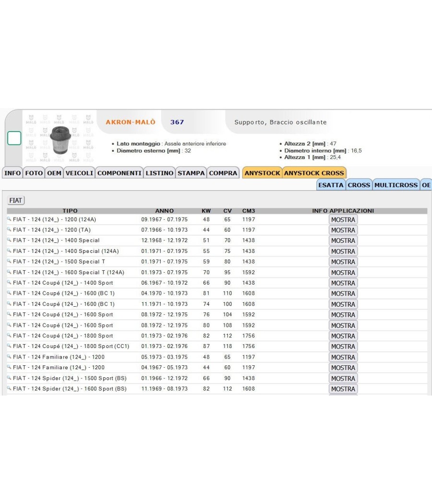Image resolution: width=432 pixels, height=504 pixels.
Task: Click magnifier icon beside 1400 Special (124A) row
Action: [9, 251]
